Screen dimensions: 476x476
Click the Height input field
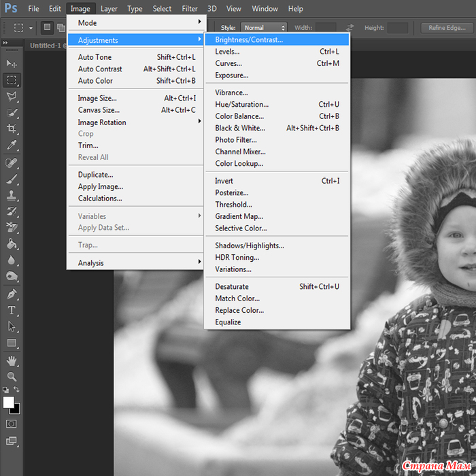pyautogui.click(x=397, y=28)
